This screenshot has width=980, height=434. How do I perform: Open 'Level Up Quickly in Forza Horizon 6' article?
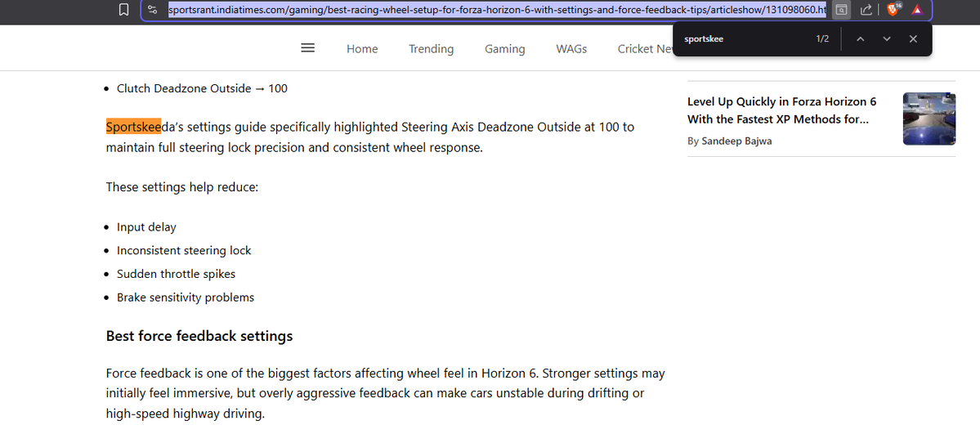(782, 110)
